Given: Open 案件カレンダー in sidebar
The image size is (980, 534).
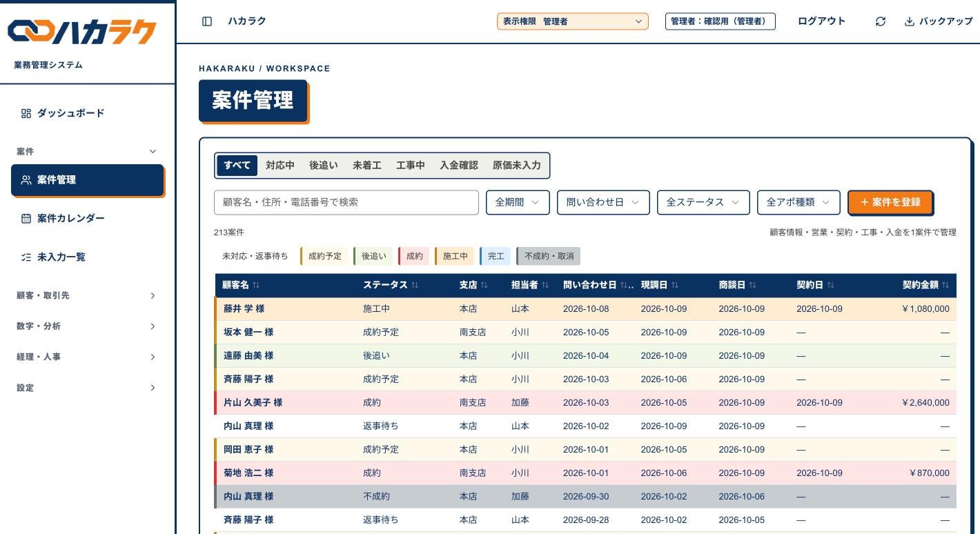Looking at the screenshot, I should (88, 218).
